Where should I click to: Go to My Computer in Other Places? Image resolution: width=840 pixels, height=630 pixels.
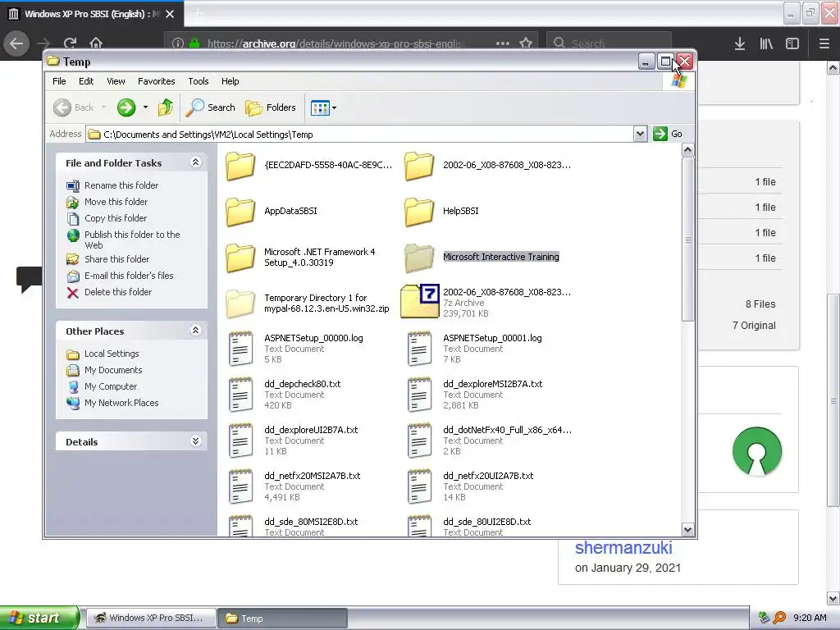tap(111, 386)
